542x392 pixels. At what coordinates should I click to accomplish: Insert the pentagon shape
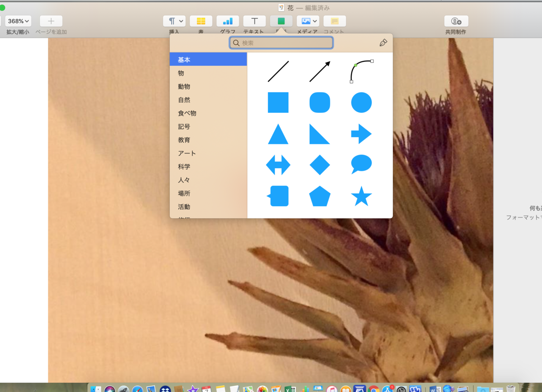coord(320,196)
